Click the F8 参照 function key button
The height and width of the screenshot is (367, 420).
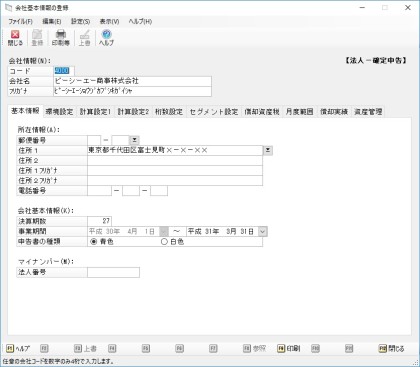click(x=255, y=349)
